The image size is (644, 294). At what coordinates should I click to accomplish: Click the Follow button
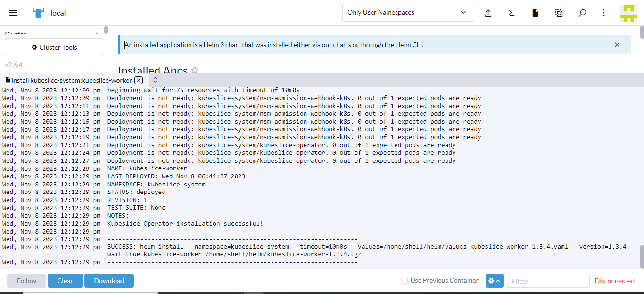[26, 281]
